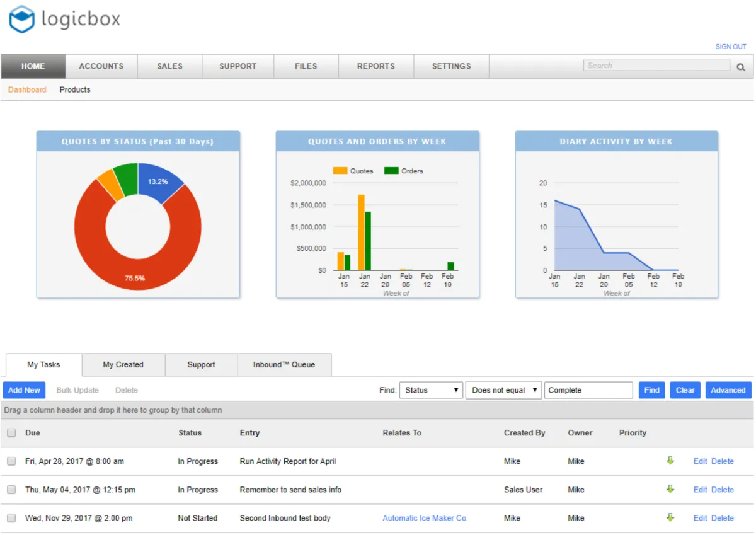This screenshot has height=535, width=756.
Task: Click priority arrow for Run Activity Report
Action: pyautogui.click(x=670, y=461)
